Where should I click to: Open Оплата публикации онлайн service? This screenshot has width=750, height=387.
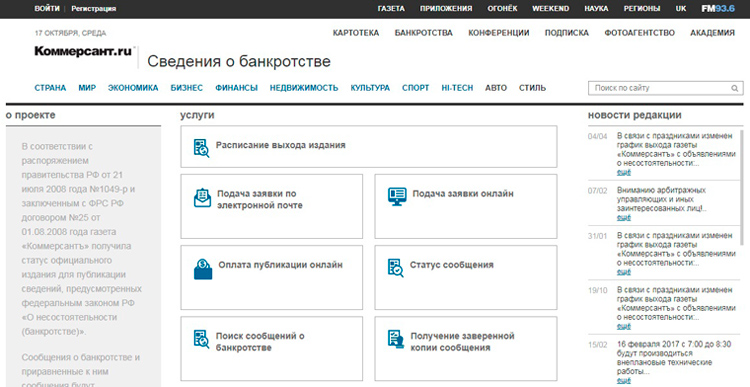tap(272, 277)
